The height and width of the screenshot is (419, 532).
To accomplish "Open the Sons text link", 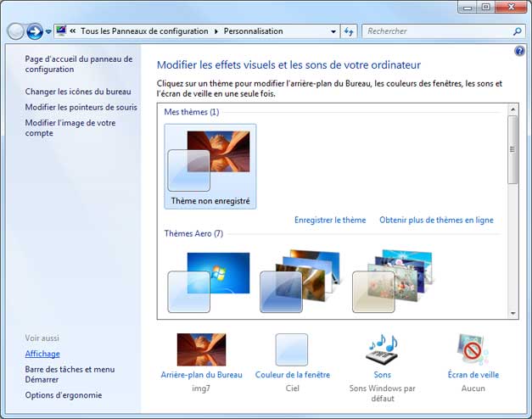I will click(x=383, y=375).
